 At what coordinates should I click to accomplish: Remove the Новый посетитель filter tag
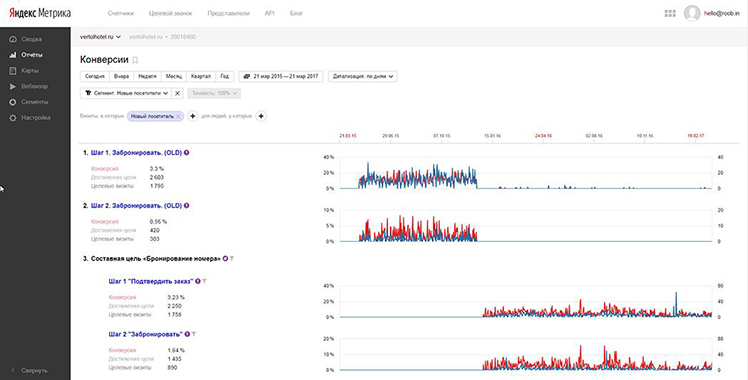pos(178,116)
